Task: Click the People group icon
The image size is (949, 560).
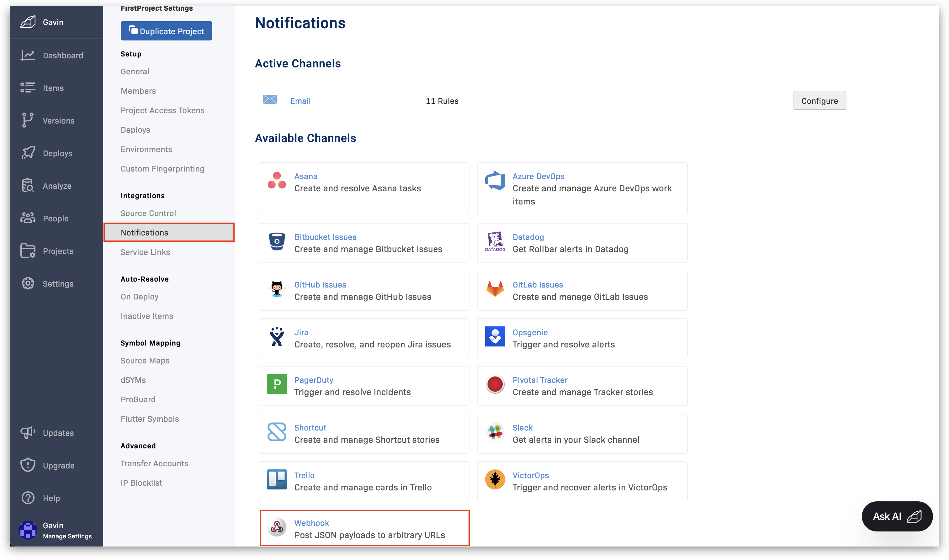Action: [x=28, y=218]
